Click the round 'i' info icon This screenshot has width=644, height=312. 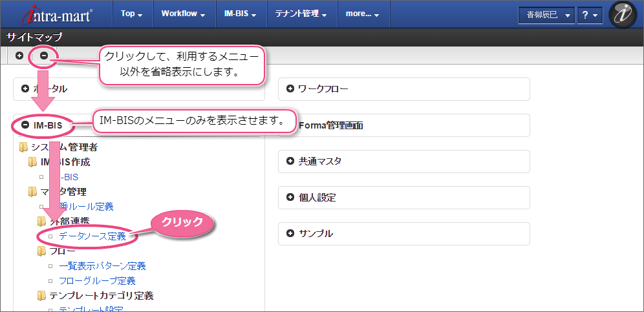tap(623, 14)
